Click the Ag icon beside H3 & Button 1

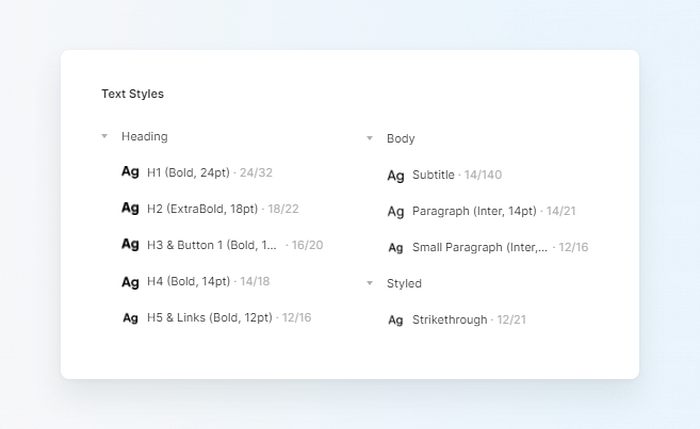coord(130,244)
